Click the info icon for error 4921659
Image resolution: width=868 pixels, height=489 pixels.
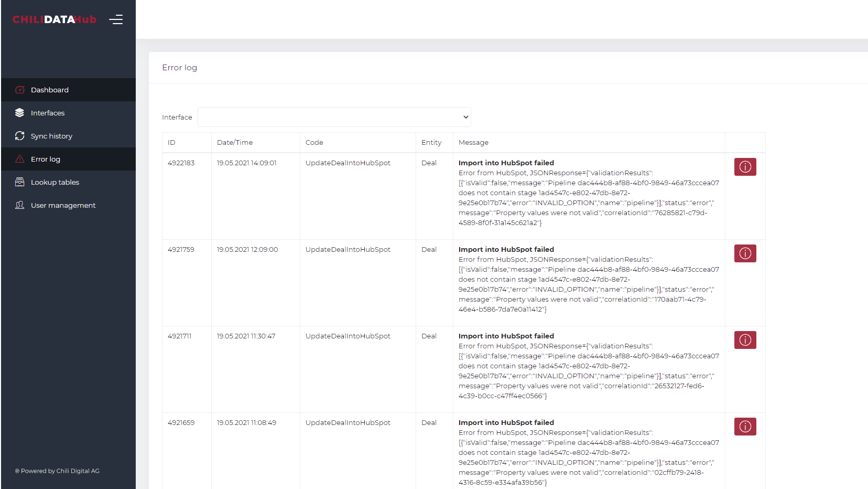pyautogui.click(x=745, y=427)
